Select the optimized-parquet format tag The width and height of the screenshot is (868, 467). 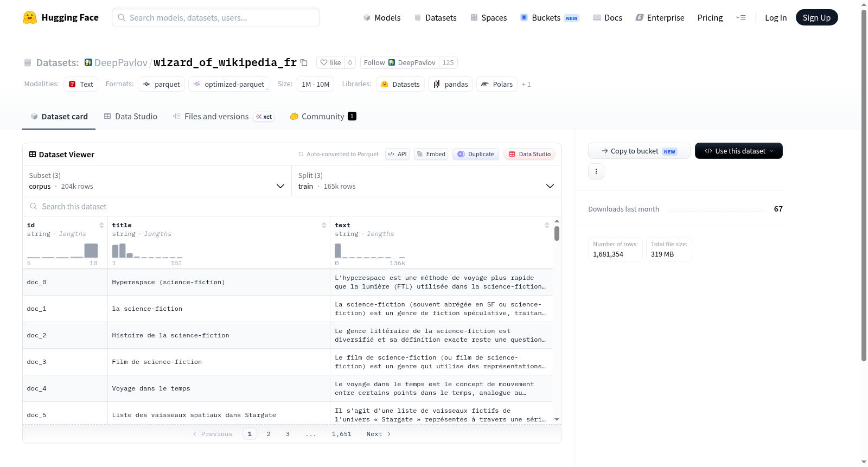click(x=229, y=84)
